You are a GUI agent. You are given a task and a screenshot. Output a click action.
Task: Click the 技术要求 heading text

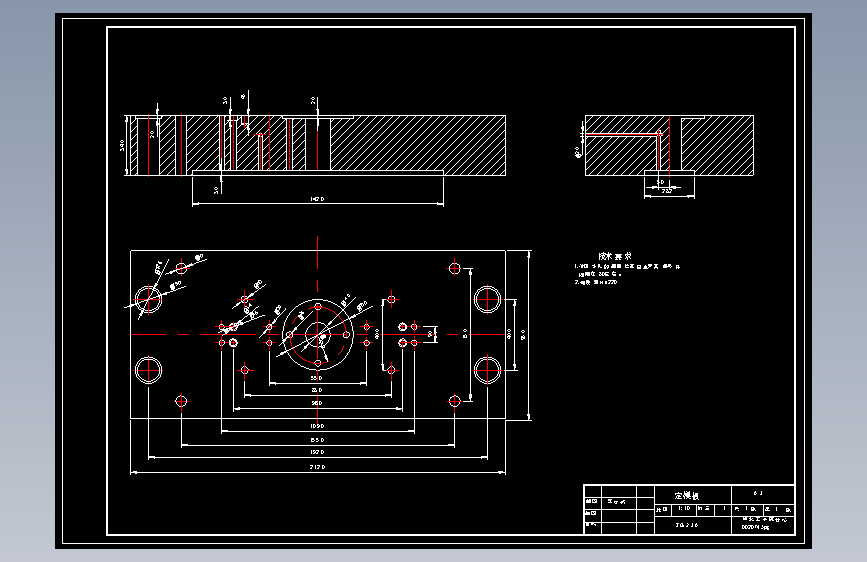615,256
